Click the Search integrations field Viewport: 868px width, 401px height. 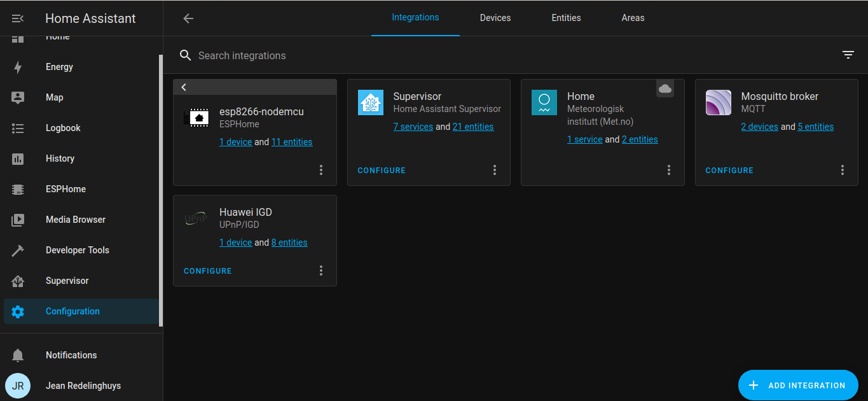[509, 55]
